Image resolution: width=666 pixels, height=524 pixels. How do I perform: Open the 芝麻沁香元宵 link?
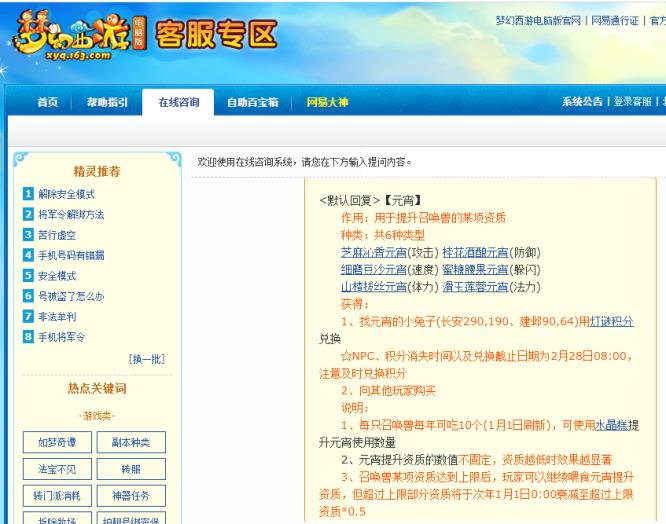(374, 253)
